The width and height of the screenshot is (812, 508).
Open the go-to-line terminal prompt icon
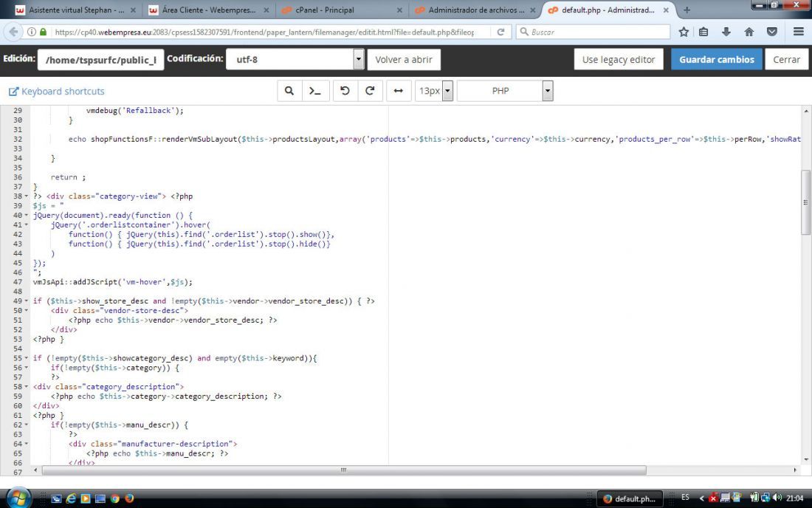pyautogui.click(x=315, y=91)
